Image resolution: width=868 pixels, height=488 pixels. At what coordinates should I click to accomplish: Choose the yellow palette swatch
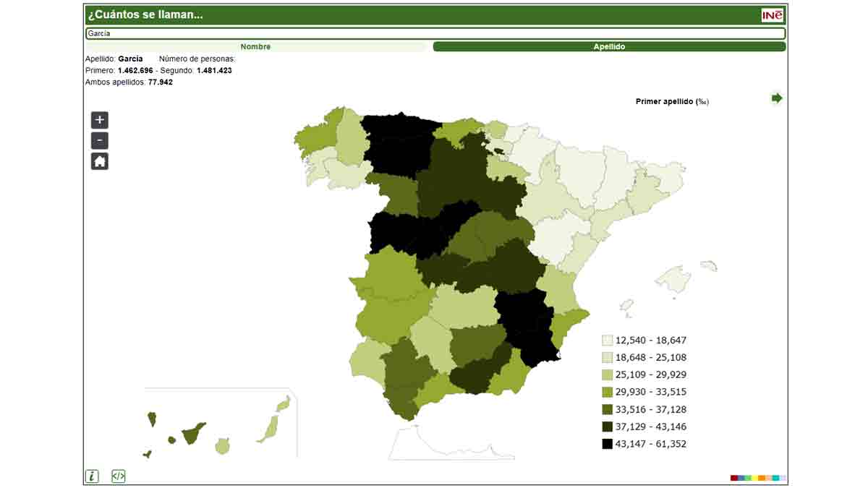click(x=755, y=478)
